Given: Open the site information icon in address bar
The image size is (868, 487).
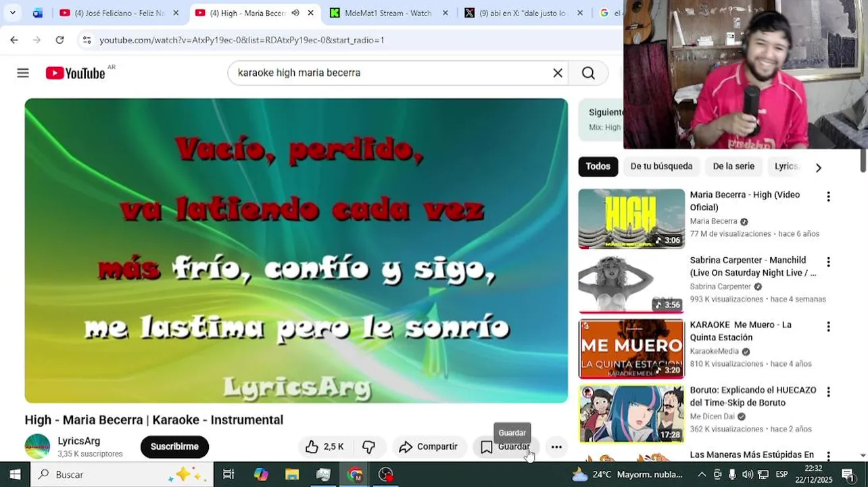Looking at the screenshot, I should [87, 40].
